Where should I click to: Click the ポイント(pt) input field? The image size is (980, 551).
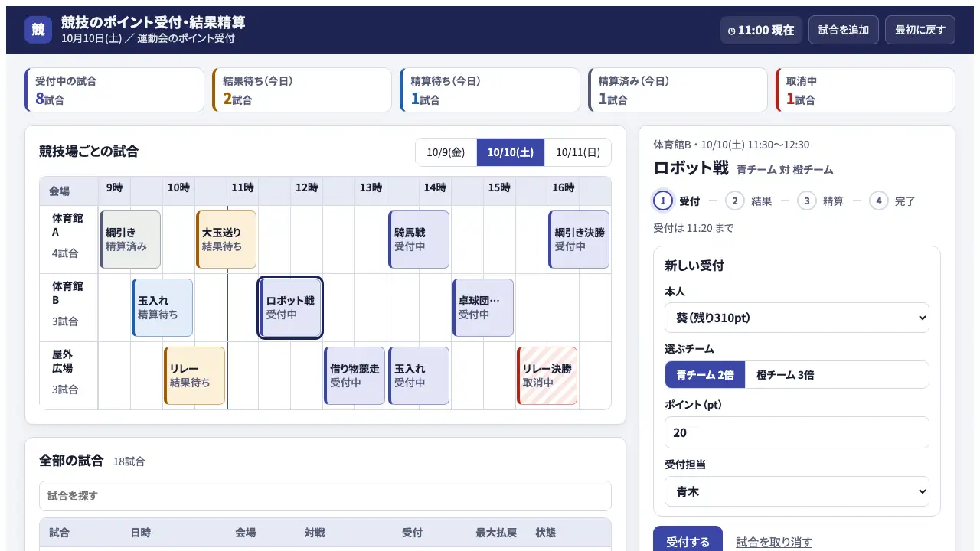796,432
